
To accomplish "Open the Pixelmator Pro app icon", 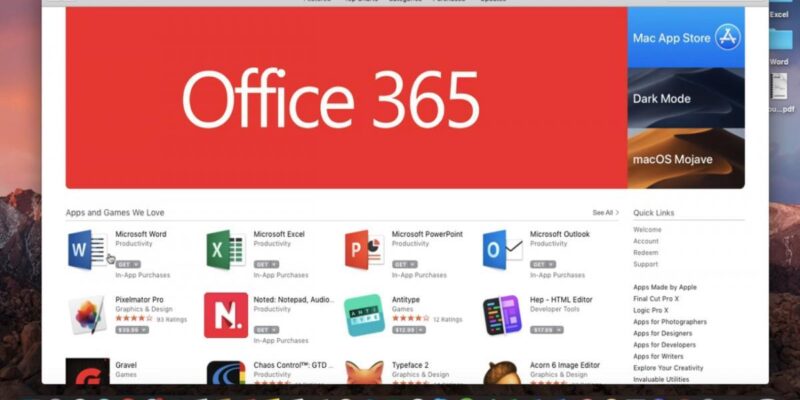I will 87,315.
